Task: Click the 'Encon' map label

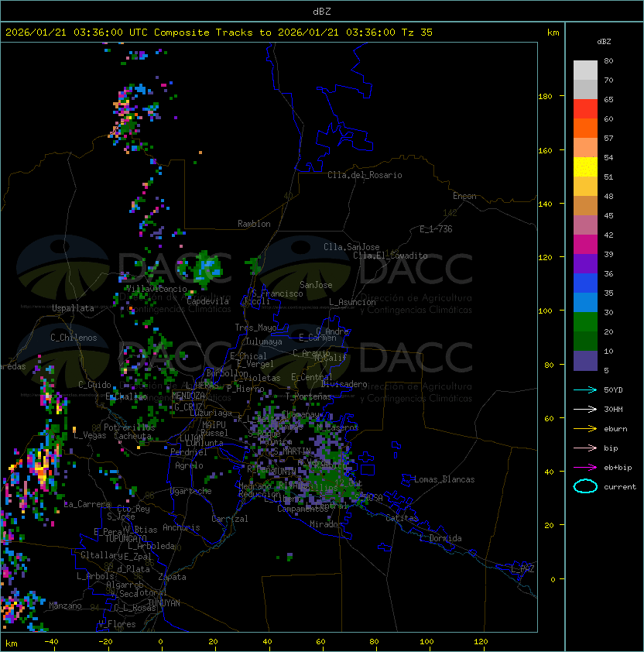Action: click(x=464, y=196)
